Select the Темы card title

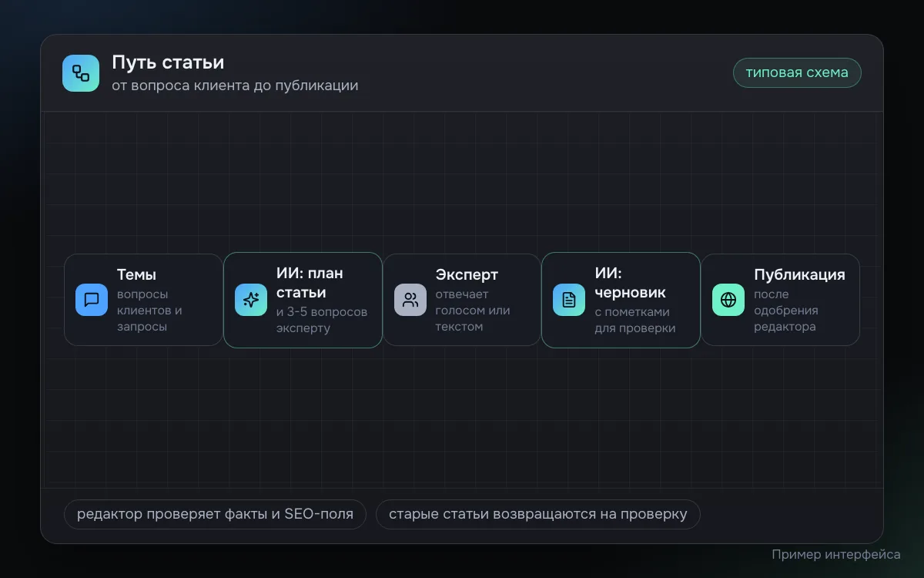tap(136, 274)
